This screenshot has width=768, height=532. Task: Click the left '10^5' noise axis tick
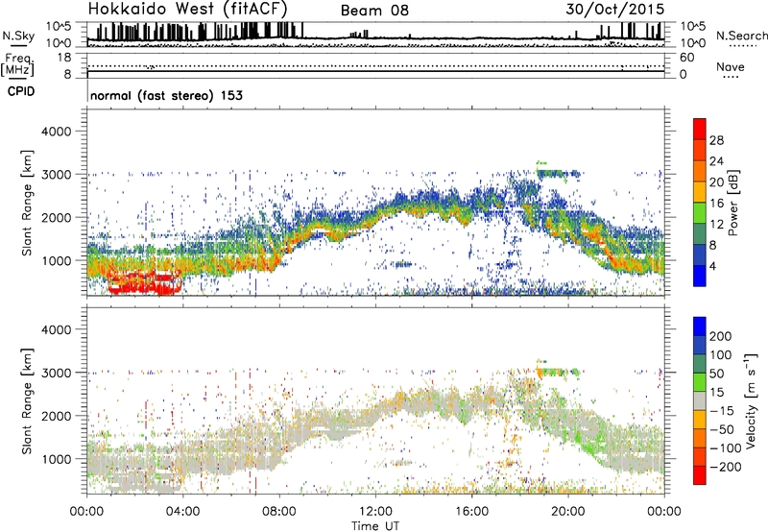click(x=59, y=26)
